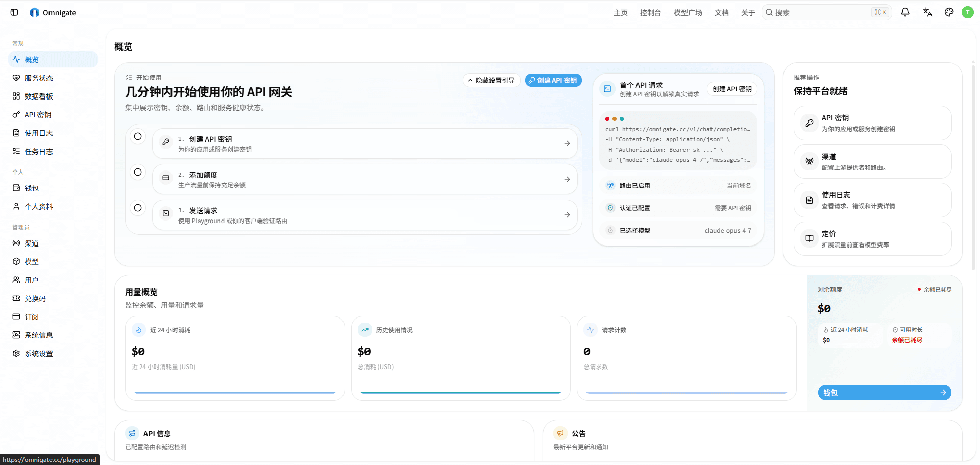
Task: Click the curl code snippet
Action: click(678, 140)
